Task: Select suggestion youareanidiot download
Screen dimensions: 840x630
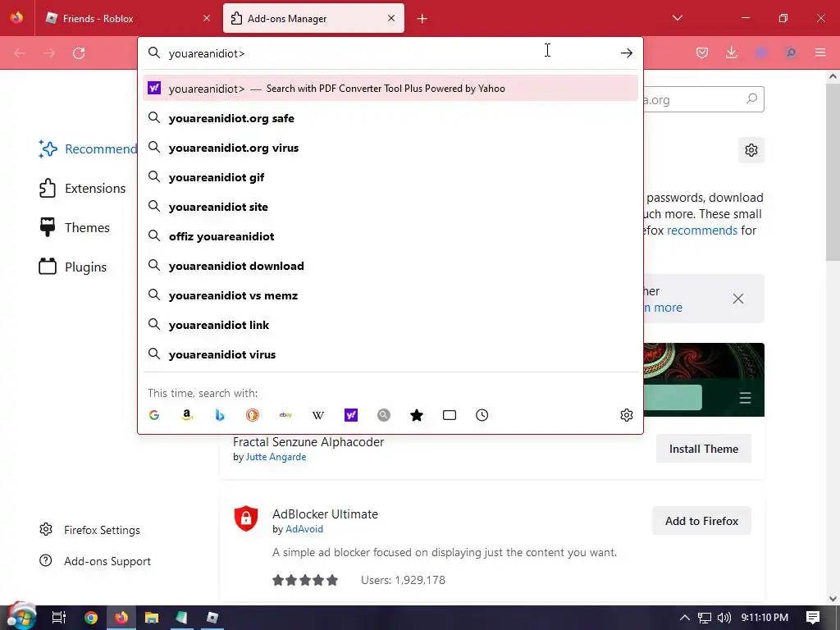Action: coord(390,266)
